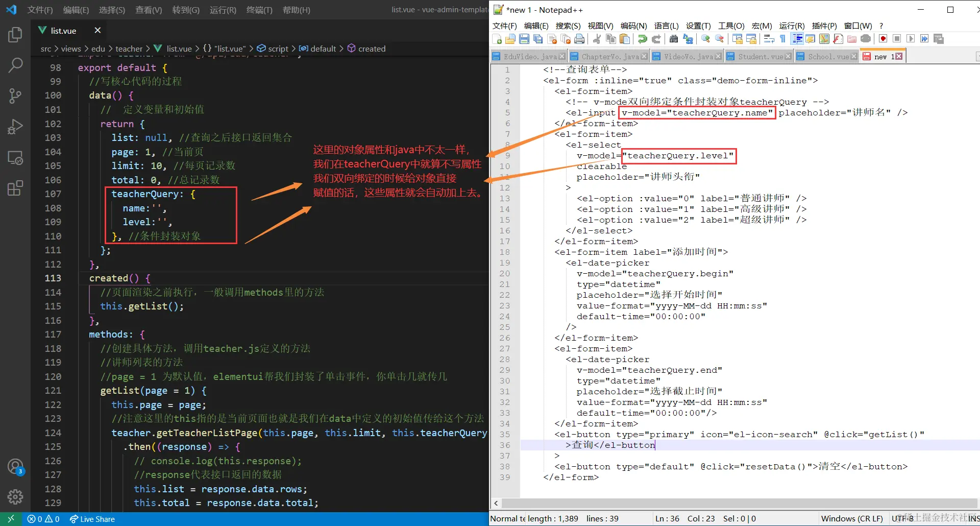Toggle word wrap in Notepad++
This screenshot has height=526, width=980.
click(769, 39)
